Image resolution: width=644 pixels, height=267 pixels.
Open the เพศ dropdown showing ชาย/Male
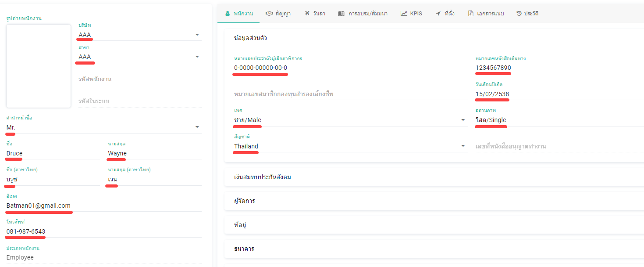[x=350, y=120]
